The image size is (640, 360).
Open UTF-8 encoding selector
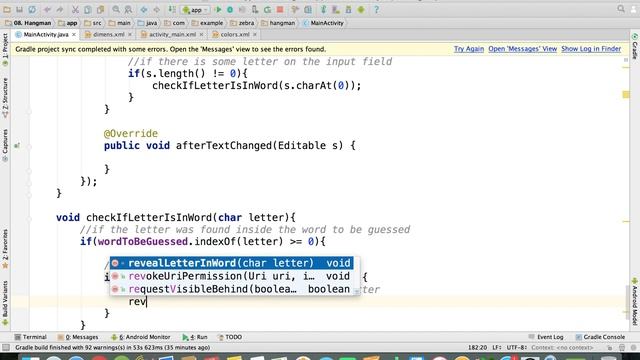[517, 348]
